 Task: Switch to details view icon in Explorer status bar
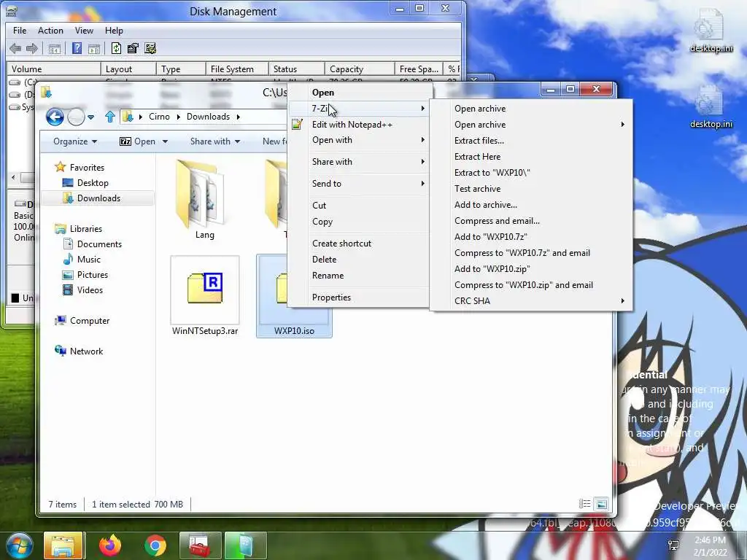(584, 504)
